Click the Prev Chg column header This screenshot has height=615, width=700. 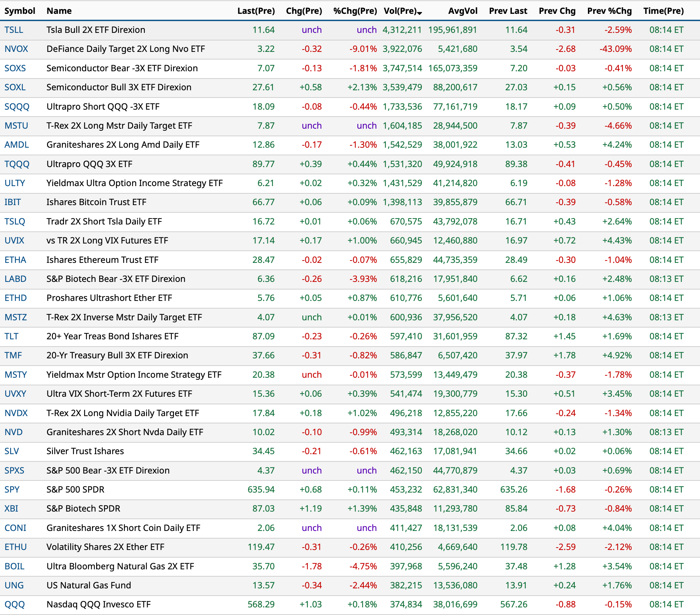[557, 11]
